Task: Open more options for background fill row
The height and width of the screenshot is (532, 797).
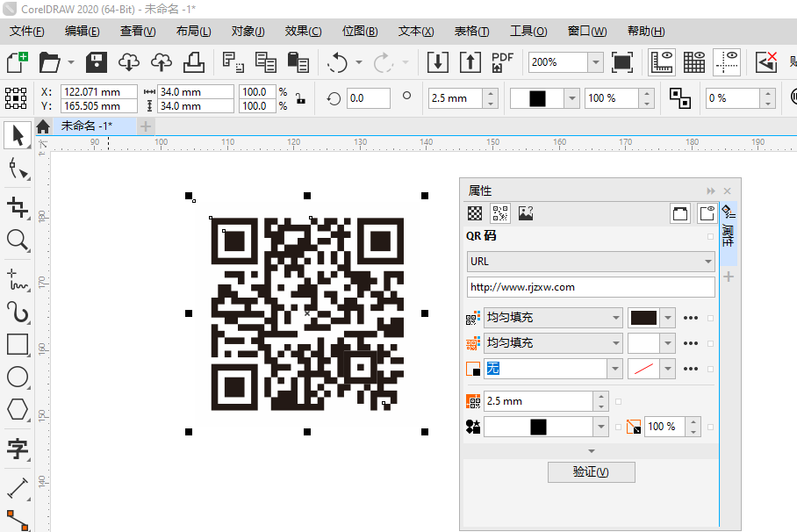Action: [691, 343]
